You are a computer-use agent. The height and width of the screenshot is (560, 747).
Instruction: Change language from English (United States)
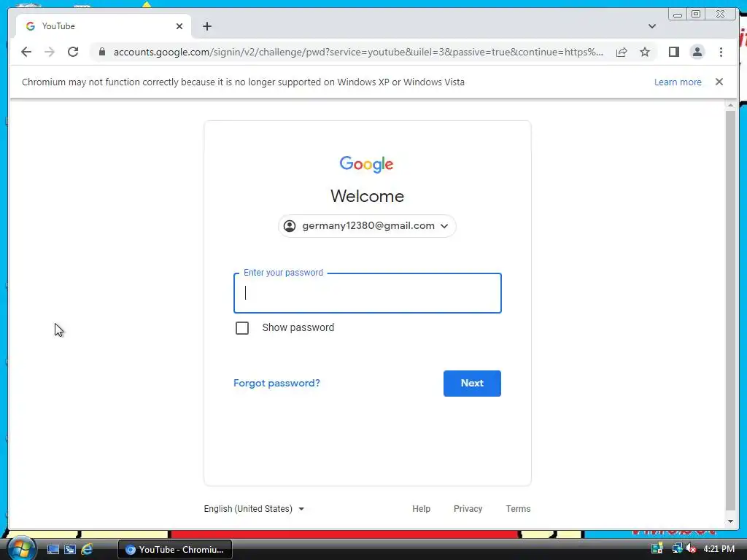(254, 508)
